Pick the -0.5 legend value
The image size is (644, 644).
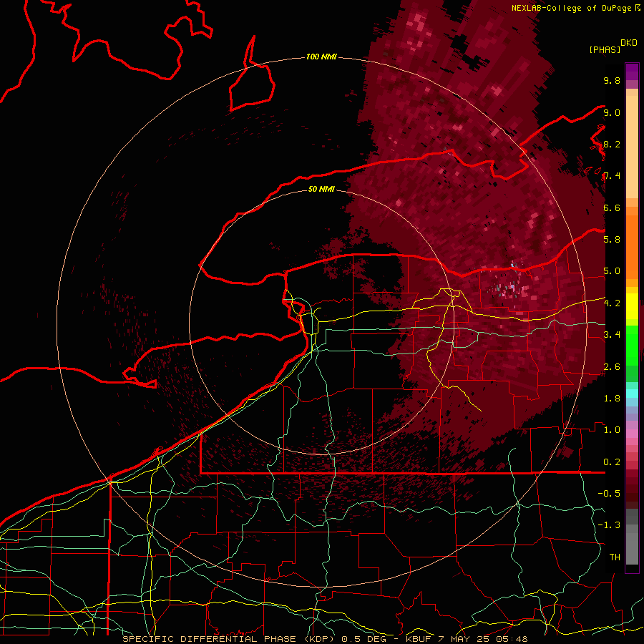(x=609, y=494)
